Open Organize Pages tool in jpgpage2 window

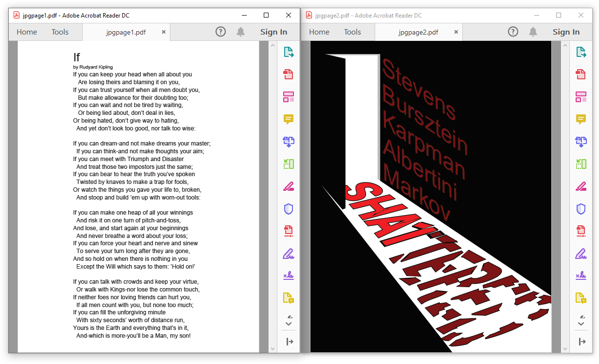click(x=581, y=164)
